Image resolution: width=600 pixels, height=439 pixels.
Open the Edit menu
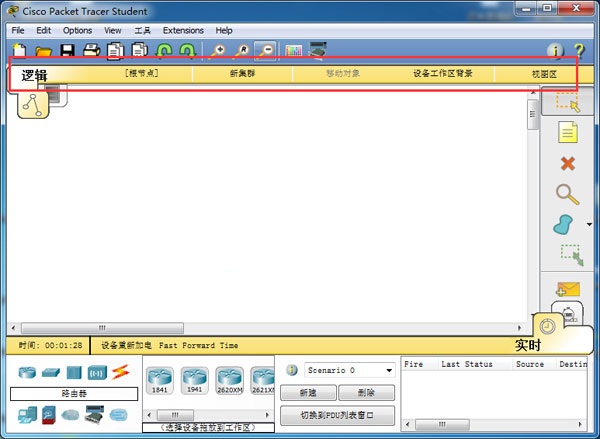point(44,30)
